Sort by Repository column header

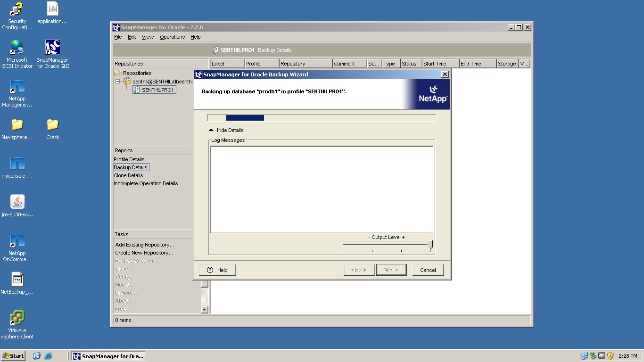pos(305,64)
